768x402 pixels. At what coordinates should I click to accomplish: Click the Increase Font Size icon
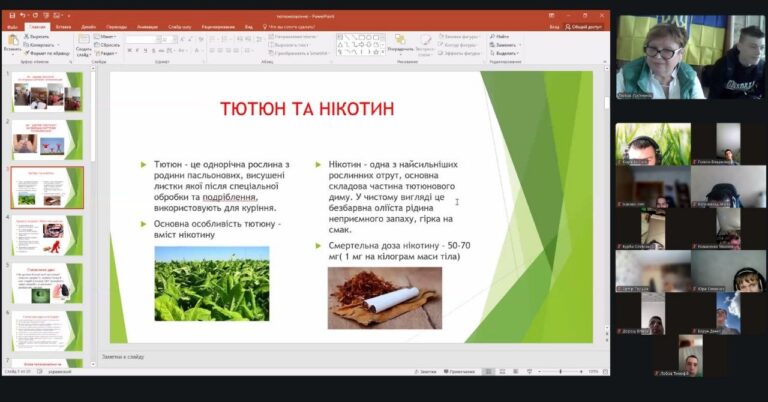[182, 39]
